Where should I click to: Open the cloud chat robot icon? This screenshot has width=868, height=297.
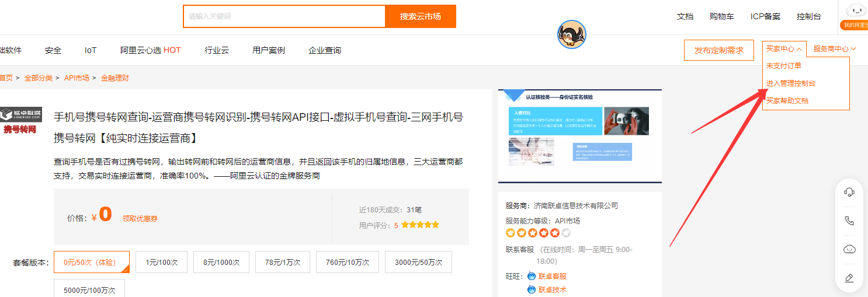tap(850, 249)
